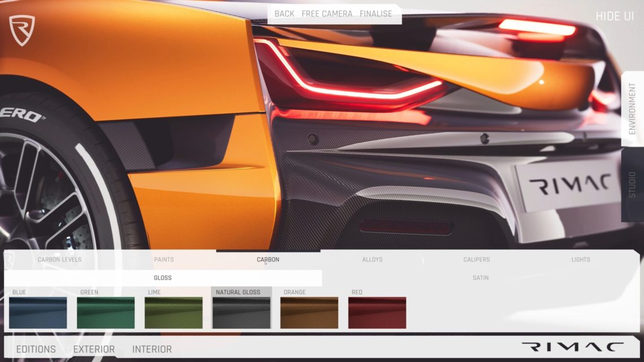This screenshot has height=362, width=644.
Task: Click the RIMAC wordmark in the bottom bar
Action: tap(573, 347)
